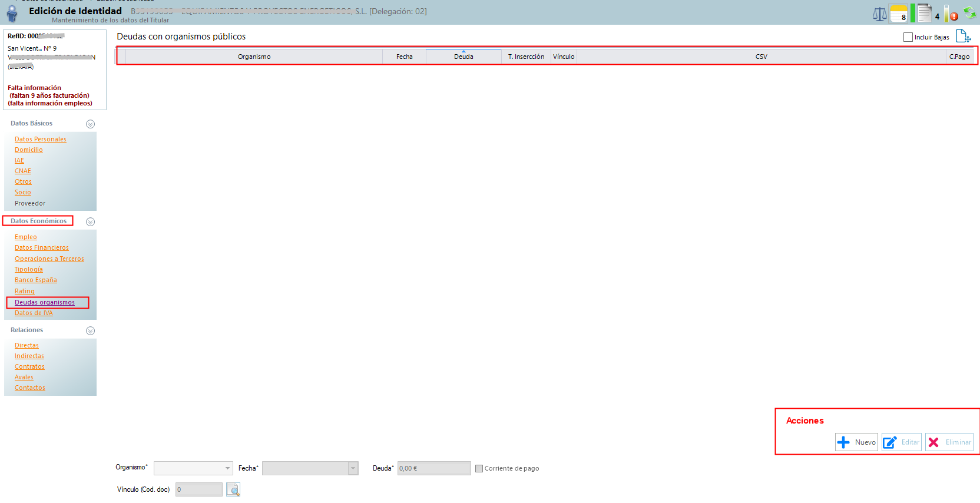Open the Datos Financieros link

pyautogui.click(x=42, y=248)
